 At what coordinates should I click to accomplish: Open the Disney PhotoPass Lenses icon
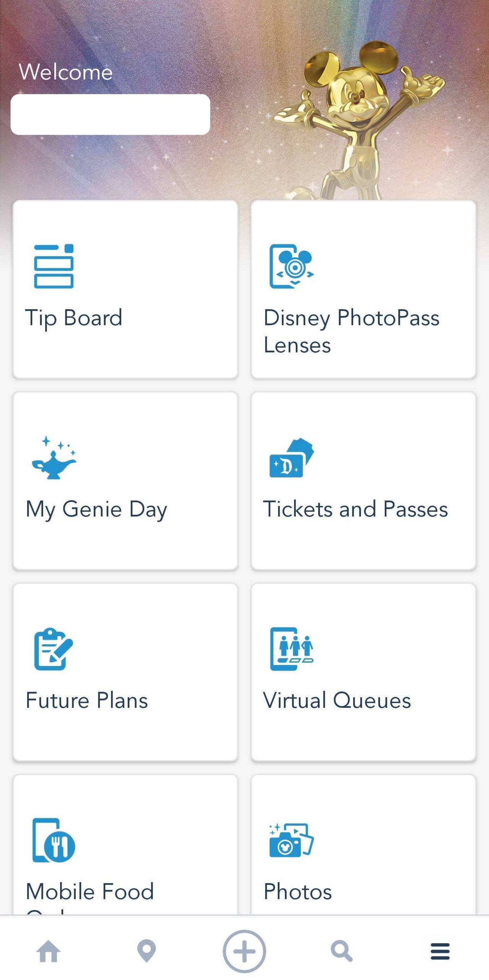[x=292, y=266]
